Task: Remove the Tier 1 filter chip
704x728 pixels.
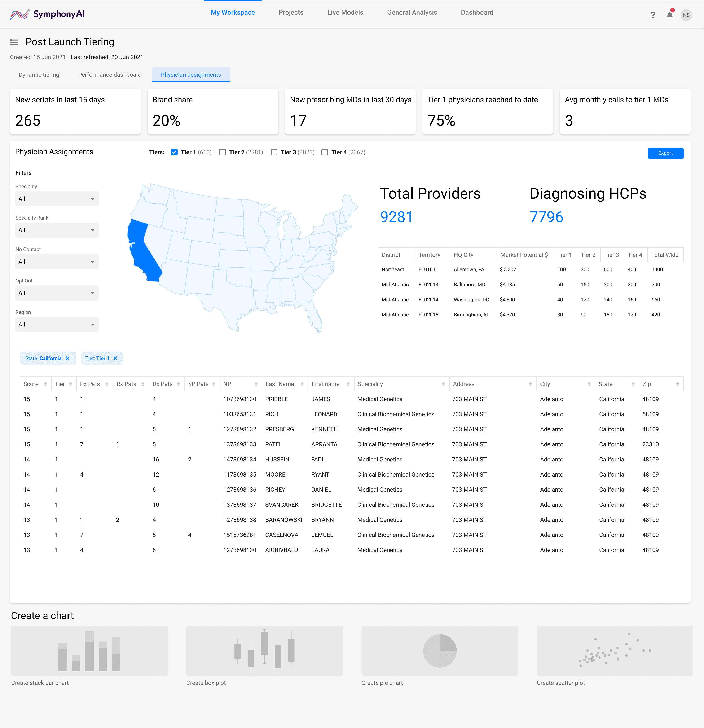Action: click(115, 358)
